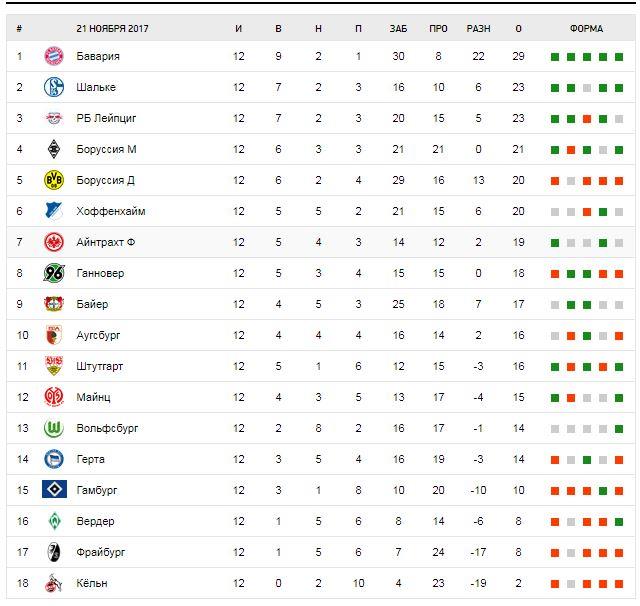Click the Wolfsburg green logo
The height and width of the screenshot is (606, 640).
[x=53, y=428]
